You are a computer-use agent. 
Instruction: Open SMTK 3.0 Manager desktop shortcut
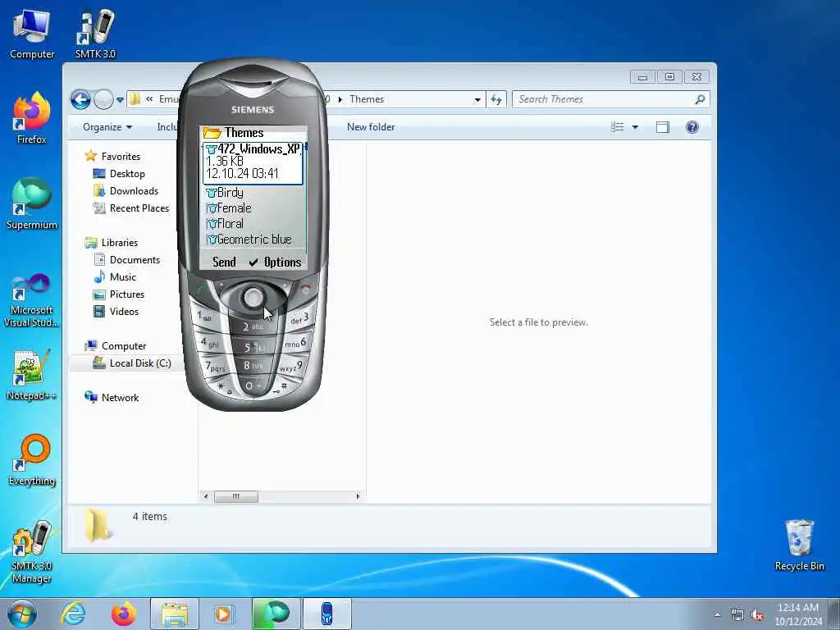coord(32,552)
